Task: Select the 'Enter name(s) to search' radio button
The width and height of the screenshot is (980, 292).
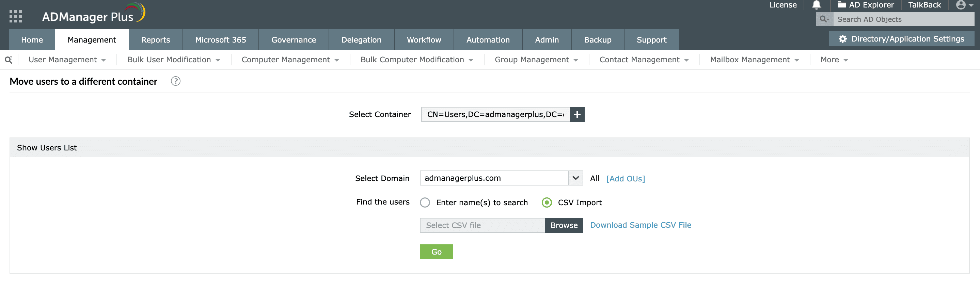Action: [x=425, y=202]
